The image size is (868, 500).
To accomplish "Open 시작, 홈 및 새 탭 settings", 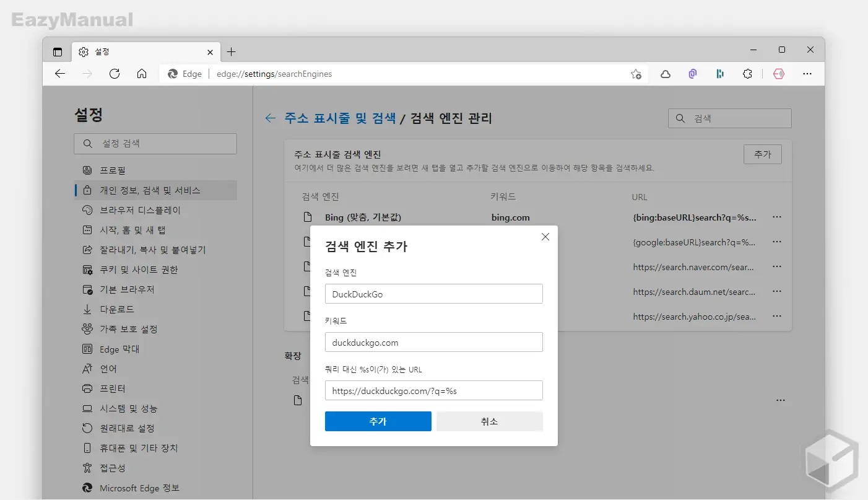I will click(x=155, y=230).
